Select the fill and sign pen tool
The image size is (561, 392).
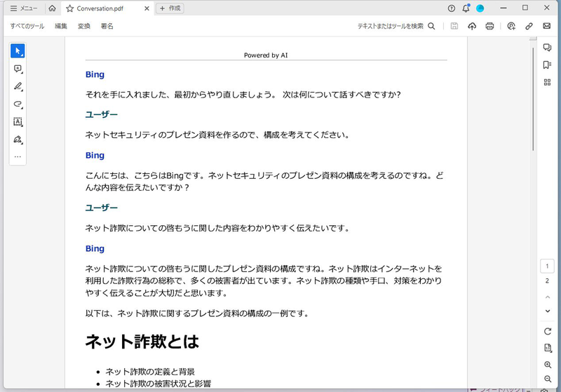tap(18, 140)
